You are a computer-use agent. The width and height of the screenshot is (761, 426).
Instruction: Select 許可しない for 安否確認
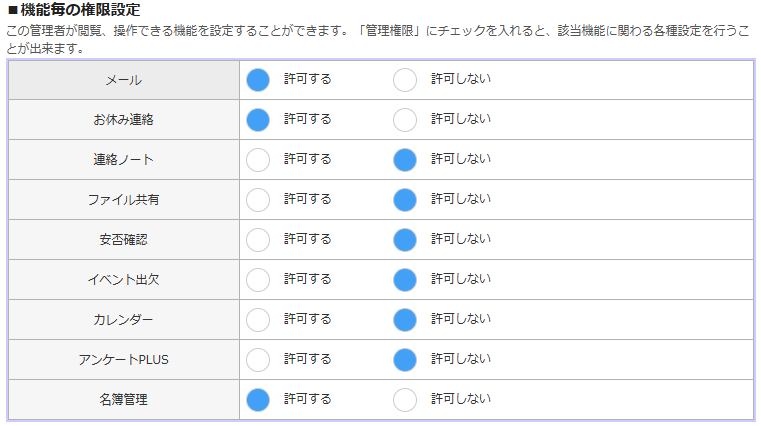click(405, 240)
